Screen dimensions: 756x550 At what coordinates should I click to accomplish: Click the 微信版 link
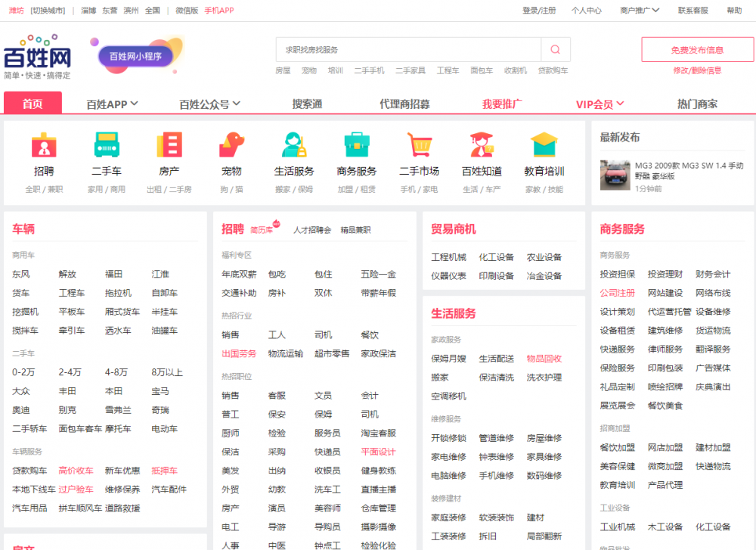pos(187,10)
